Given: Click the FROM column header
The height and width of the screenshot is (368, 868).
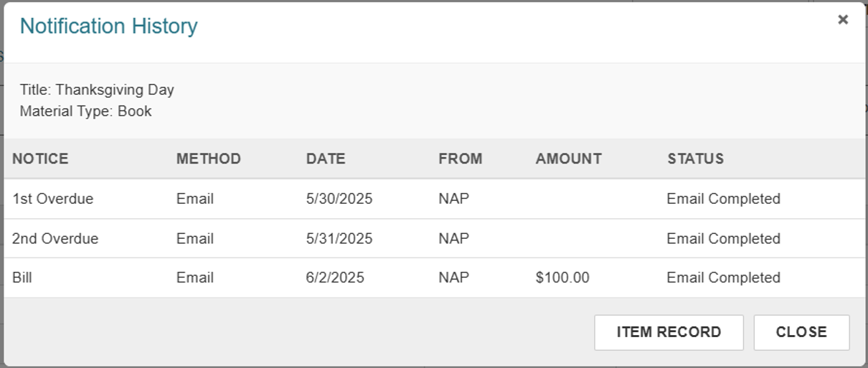Looking at the screenshot, I should pos(461,159).
